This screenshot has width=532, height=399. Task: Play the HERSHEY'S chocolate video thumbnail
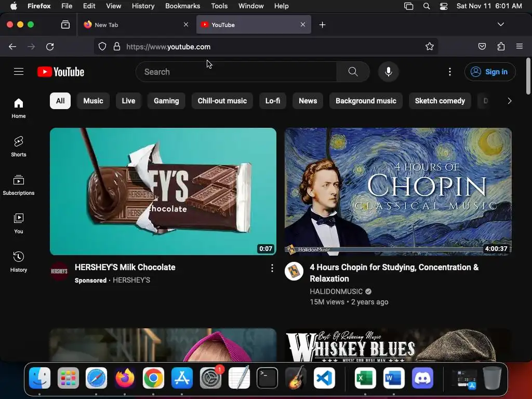click(x=163, y=191)
